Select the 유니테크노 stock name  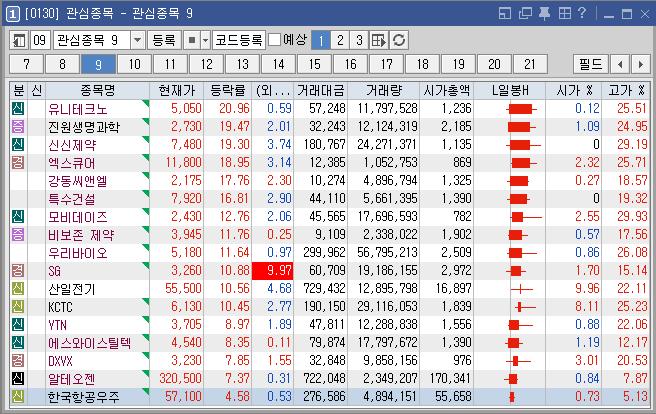[77, 109]
